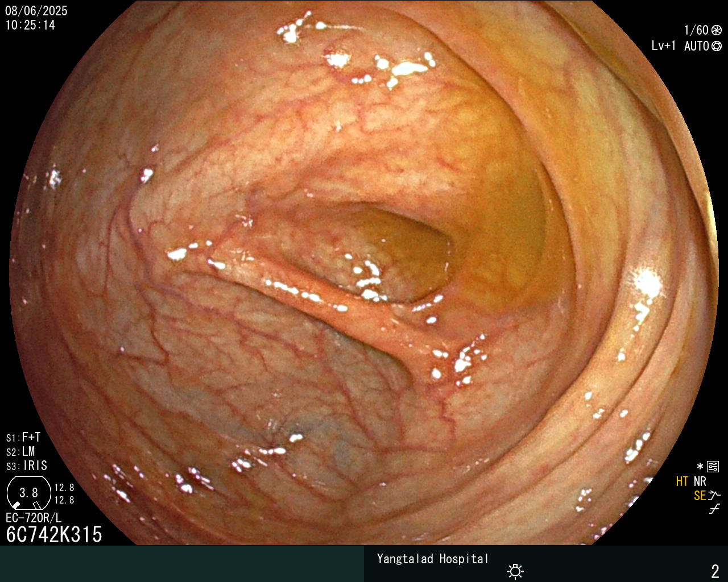Click the 1/60 shutter speed value
Screen dimensions: 728x582
pos(696,30)
